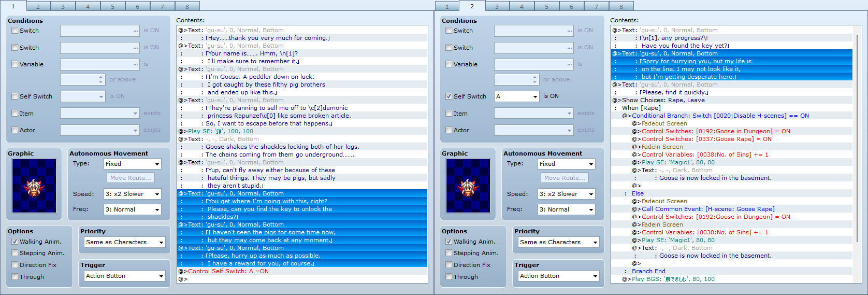Uncheck the Self Switch checkbox in right panel
This screenshot has height=295, width=868.
[x=449, y=96]
